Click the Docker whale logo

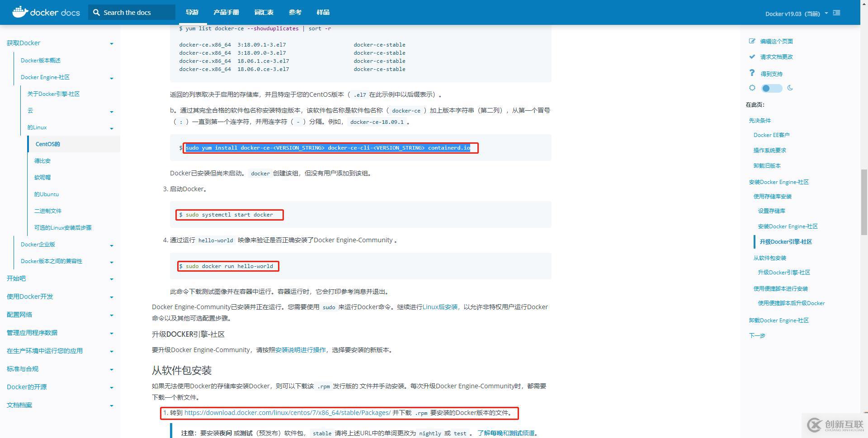[19, 11]
